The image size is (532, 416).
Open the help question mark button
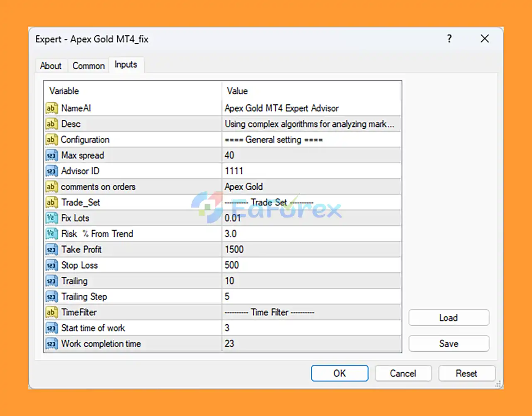pos(449,39)
